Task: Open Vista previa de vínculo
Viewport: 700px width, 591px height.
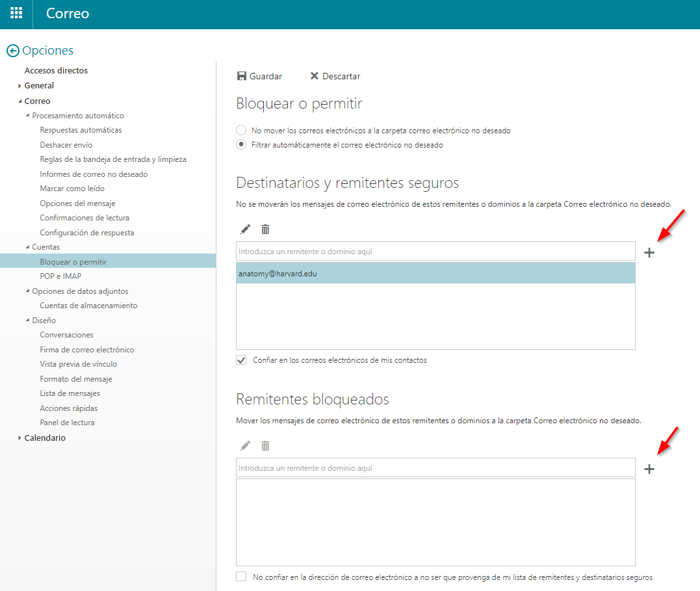Action: click(78, 364)
